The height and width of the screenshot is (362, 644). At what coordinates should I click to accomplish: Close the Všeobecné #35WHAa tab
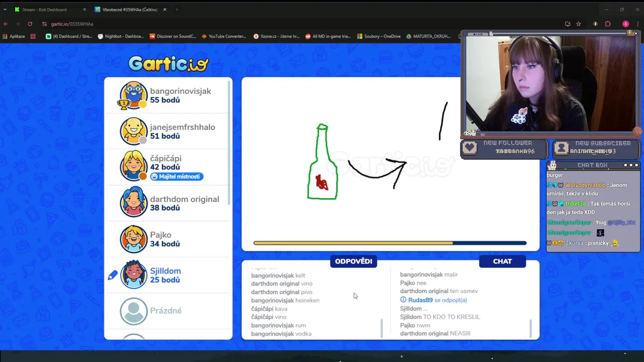point(164,10)
